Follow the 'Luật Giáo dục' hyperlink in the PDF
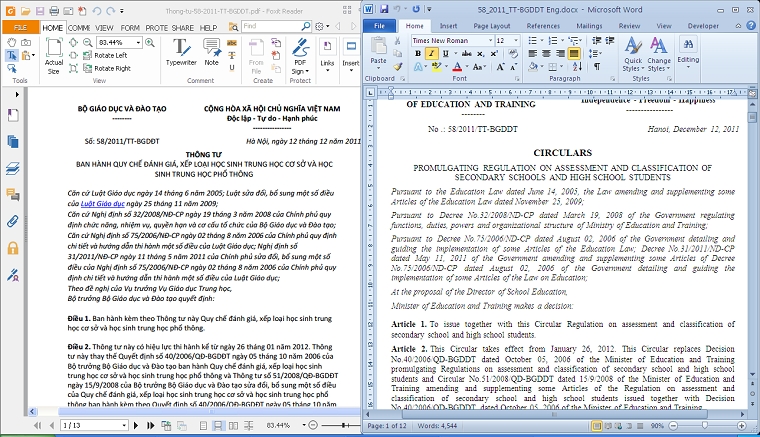Image resolution: width=760 pixels, height=437 pixels. coord(102,203)
